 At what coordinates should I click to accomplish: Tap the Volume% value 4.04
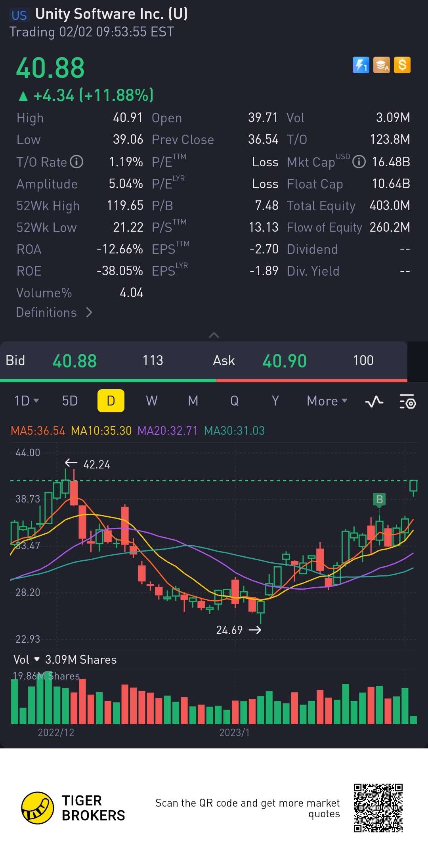[132, 293]
